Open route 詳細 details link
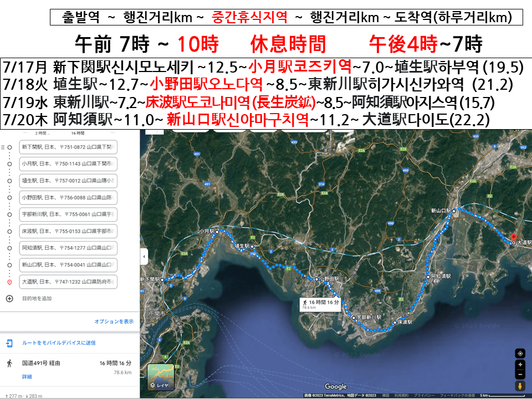 [27, 377]
